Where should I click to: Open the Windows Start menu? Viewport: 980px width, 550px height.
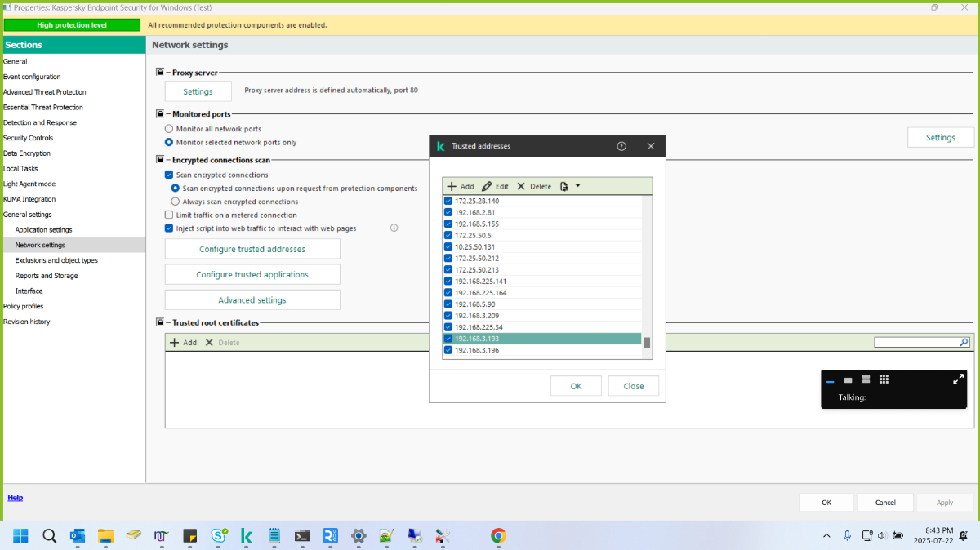[x=20, y=536]
